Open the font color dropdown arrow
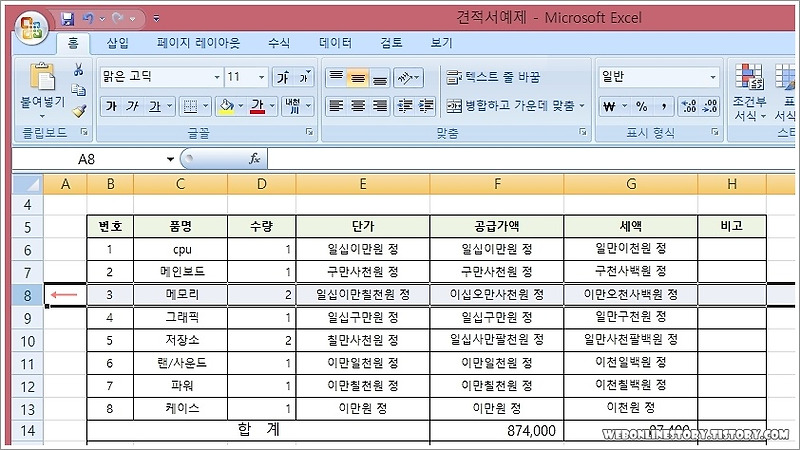This screenshot has width=800, height=450. (272, 106)
